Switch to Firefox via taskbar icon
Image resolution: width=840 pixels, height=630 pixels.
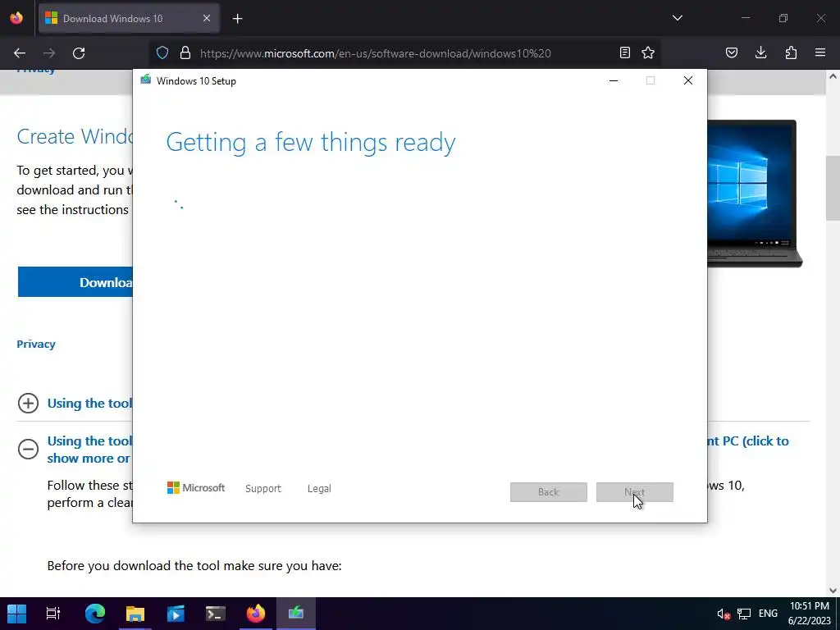click(256, 614)
